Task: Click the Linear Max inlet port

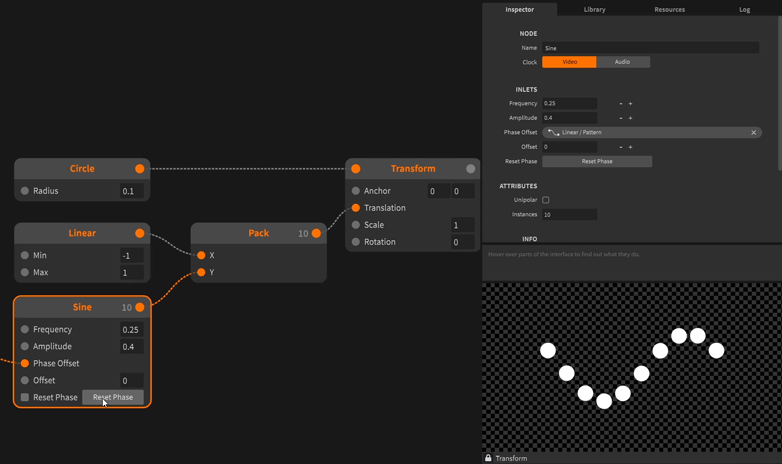Action: (24, 272)
